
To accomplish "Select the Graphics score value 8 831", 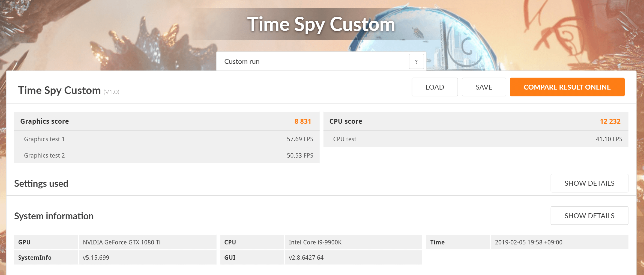I will coord(302,121).
